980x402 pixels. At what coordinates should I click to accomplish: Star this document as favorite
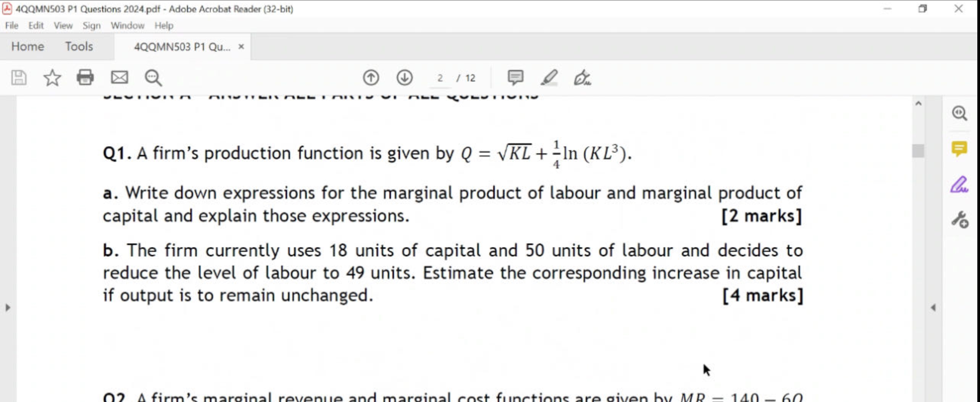(52, 78)
